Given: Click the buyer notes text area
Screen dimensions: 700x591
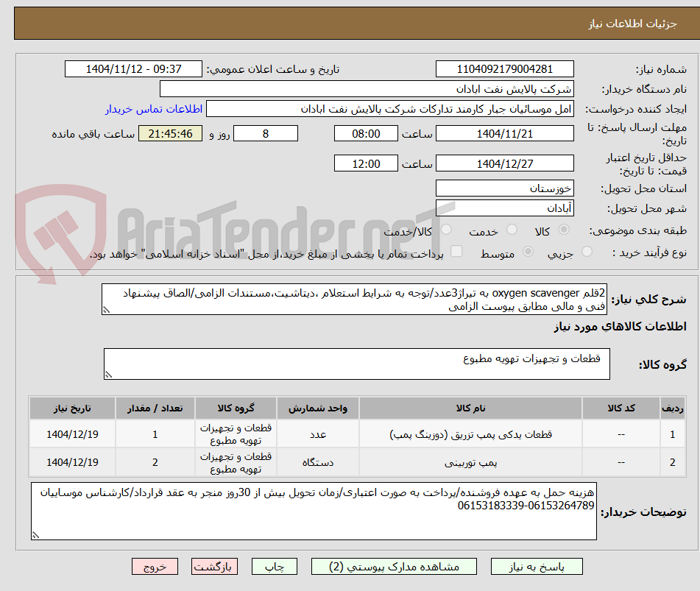Looking at the screenshot, I should tap(314, 511).
